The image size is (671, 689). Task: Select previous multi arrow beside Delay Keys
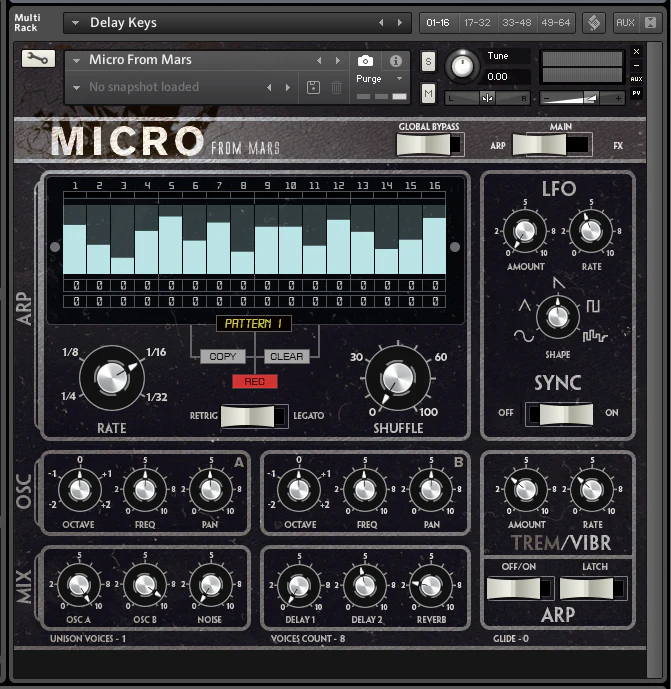381,22
